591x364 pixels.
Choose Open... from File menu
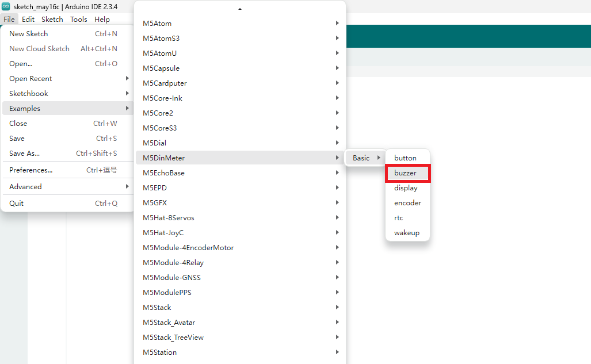pos(68,64)
